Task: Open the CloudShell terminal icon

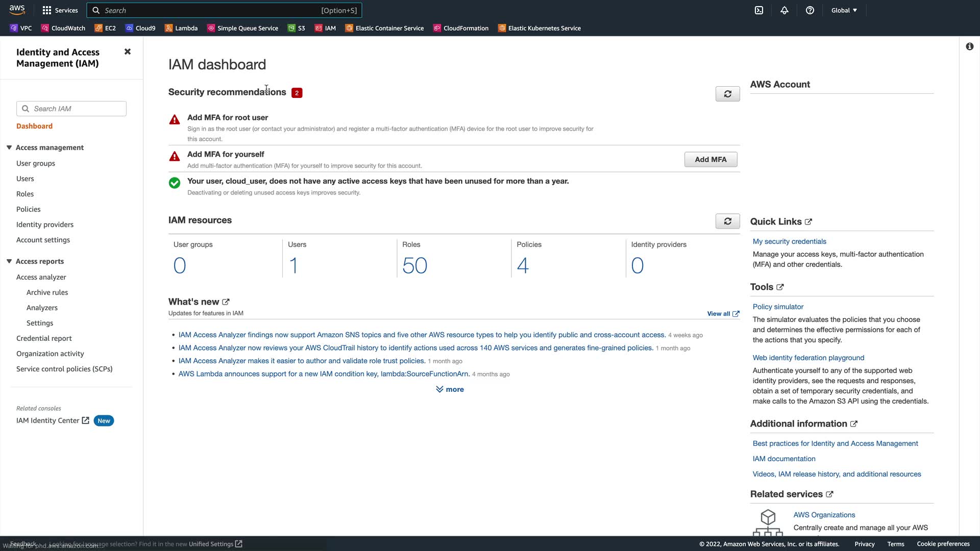Action: click(759, 10)
